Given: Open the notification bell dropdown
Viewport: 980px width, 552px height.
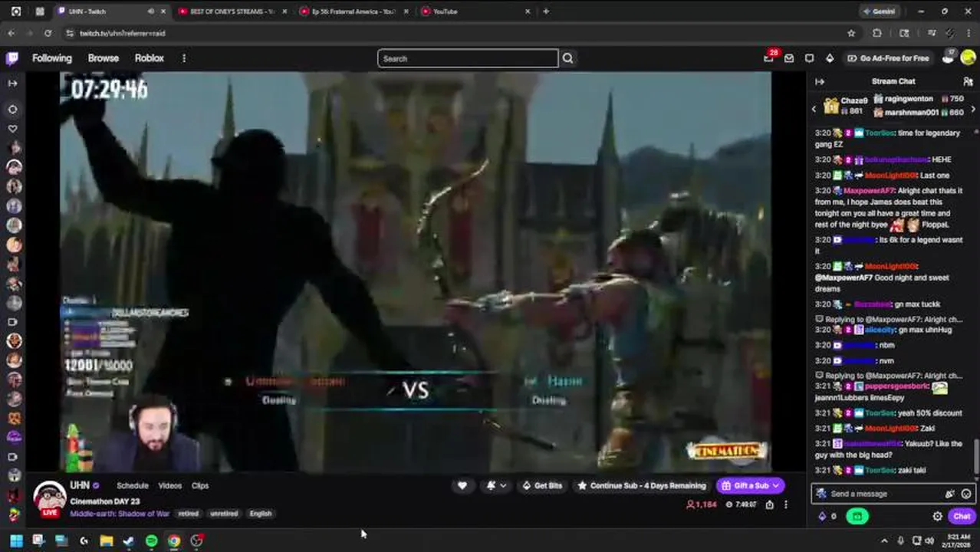Looking at the screenshot, I should point(496,485).
